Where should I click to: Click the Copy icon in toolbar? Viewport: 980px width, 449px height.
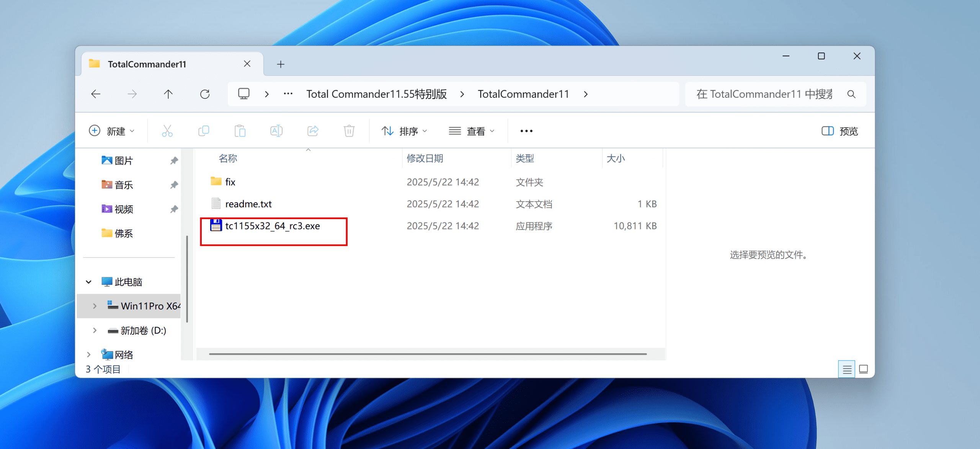tap(204, 131)
